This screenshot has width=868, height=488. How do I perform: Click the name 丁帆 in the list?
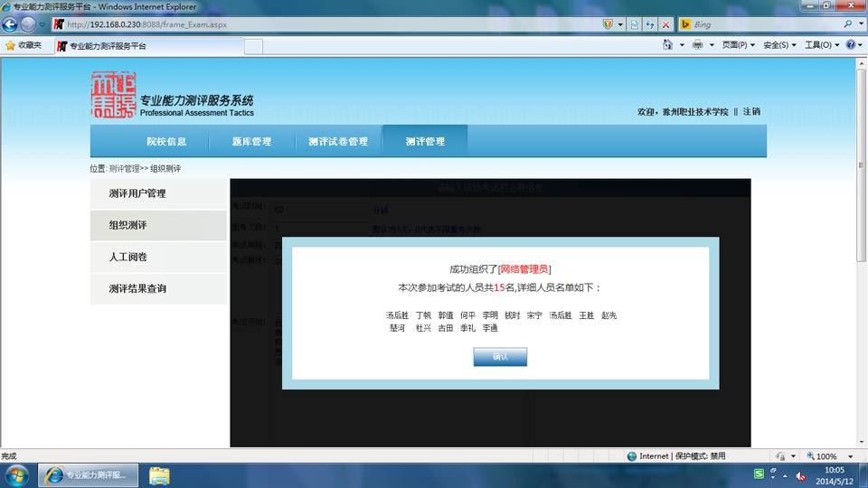[x=423, y=315]
